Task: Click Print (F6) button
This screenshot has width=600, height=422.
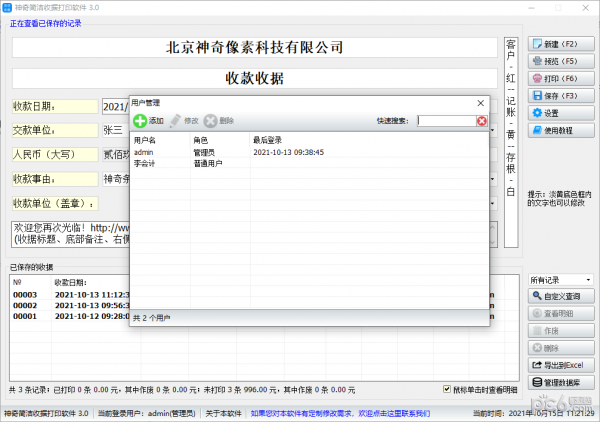Action: [x=561, y=78]
